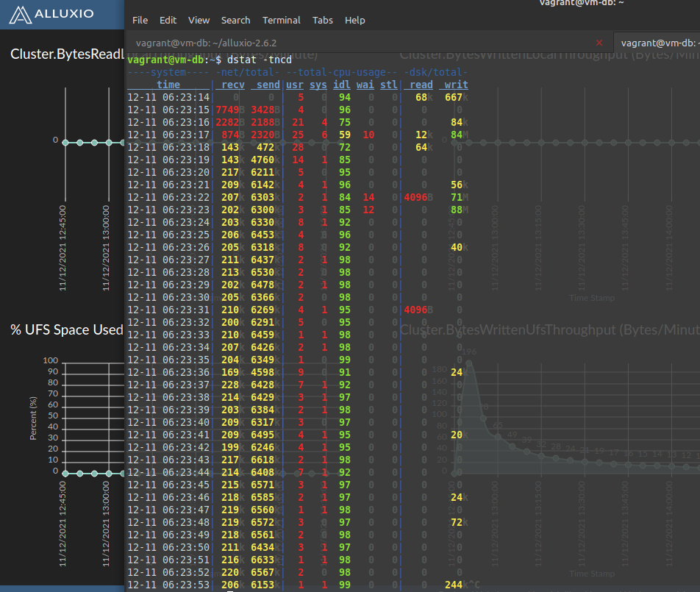Click timestamp 12-11 06:23:36
Viewport: 700px width, 592px height.
[168, 372]
